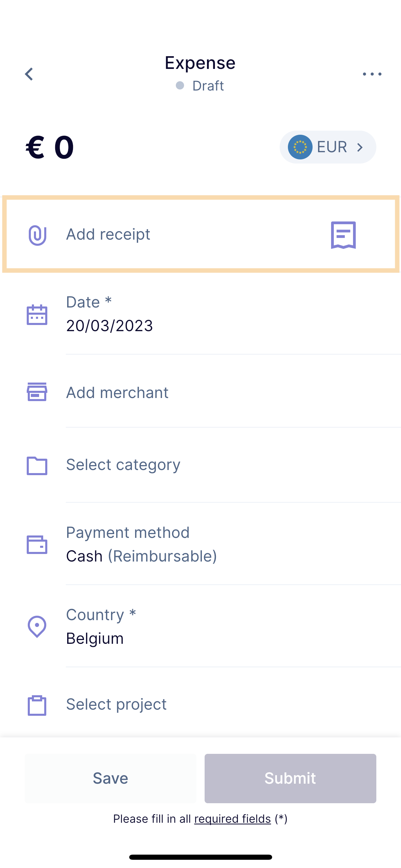Tap the wallet payment method icon
This screenshot has height=868, width=401.
click(x=37, y=544)
